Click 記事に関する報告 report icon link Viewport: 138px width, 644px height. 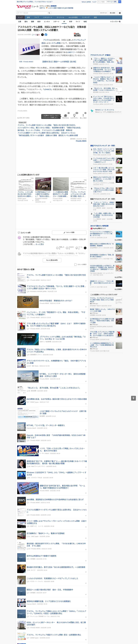[23, 118]
